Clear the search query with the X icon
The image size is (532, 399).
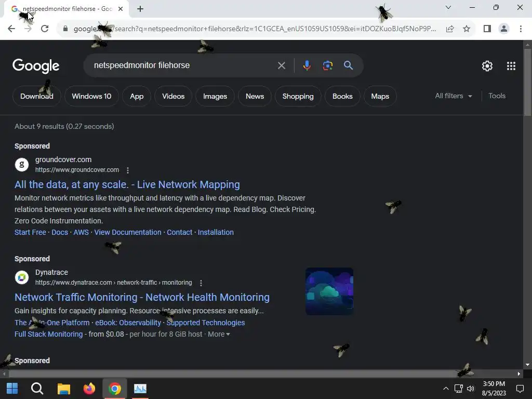click(x=281, y=65)
